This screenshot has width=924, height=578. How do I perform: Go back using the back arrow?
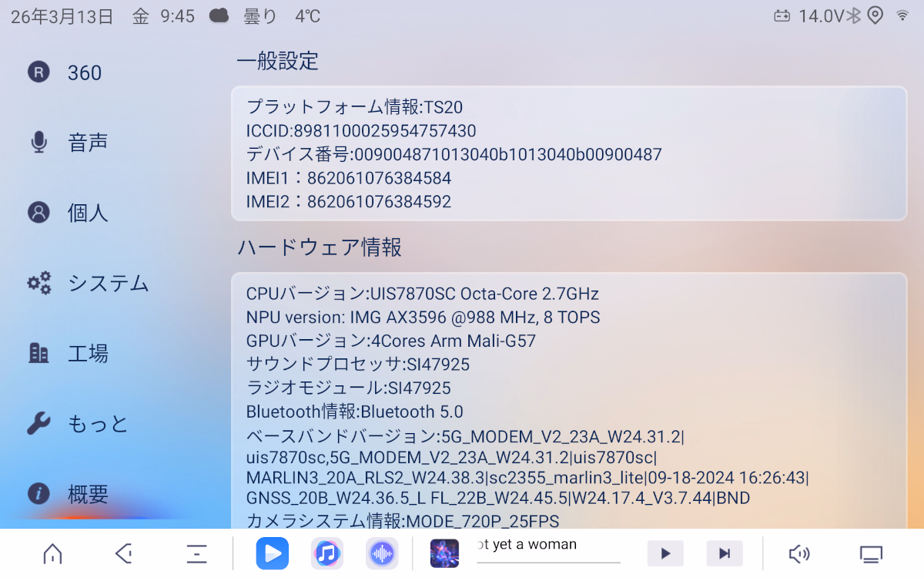[x=124, y=553]
